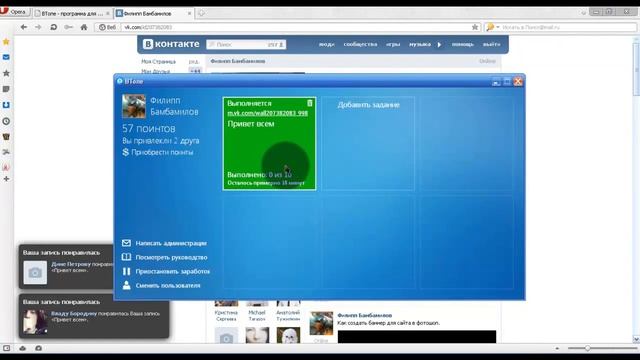Open the search engine dropdown arrow
The width and height of the screenshot is (640, 360).
click(x=498, y=27)
